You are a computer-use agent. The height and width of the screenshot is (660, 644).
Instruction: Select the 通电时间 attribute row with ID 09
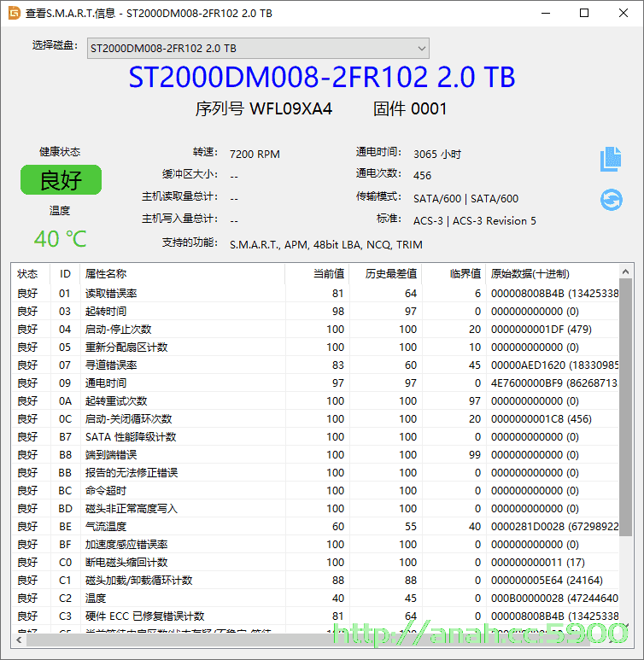pyautogui.click(x=315, y=383)
